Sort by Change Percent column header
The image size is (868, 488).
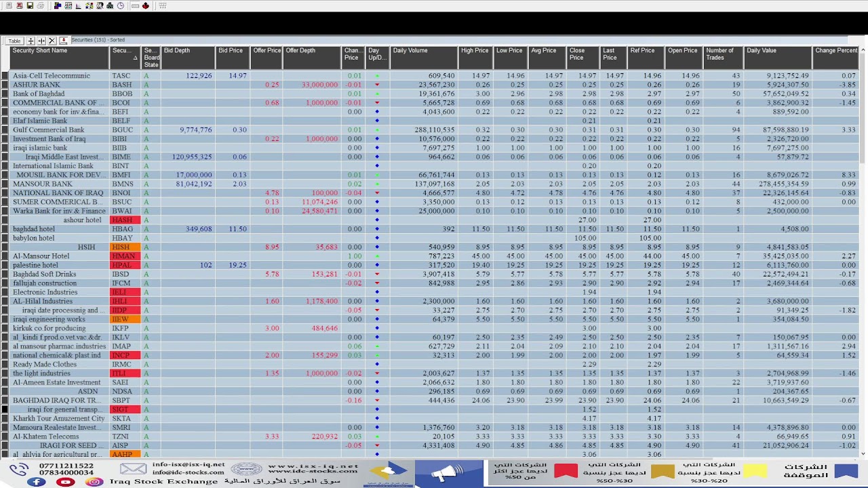836,57
